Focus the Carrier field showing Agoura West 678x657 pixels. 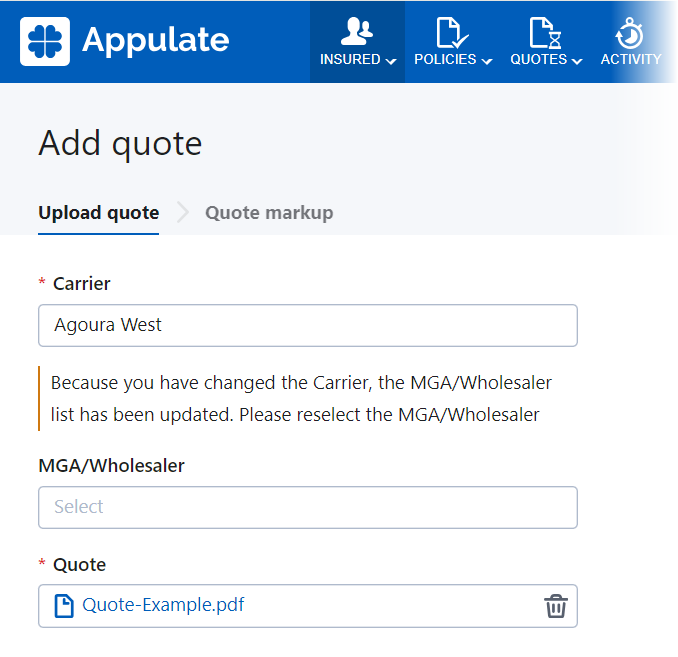[307, 325]
